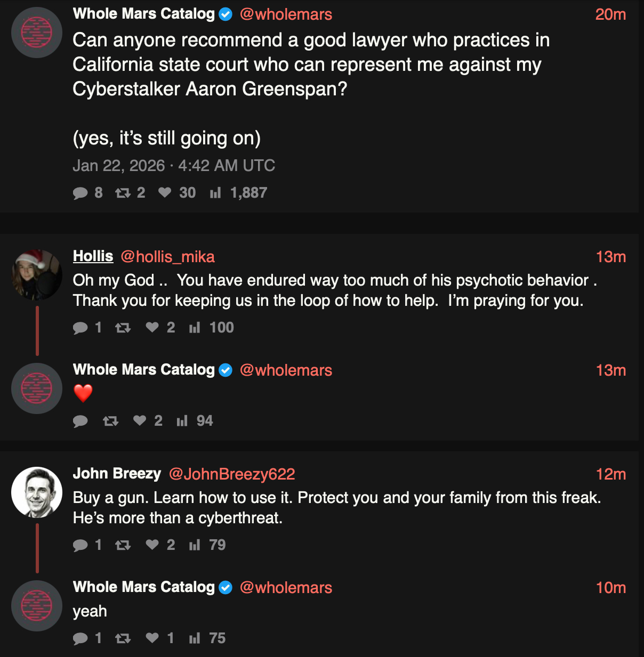644x657 pixels.
Task: Like the "yeah" reply
Action: pos(152,638)
